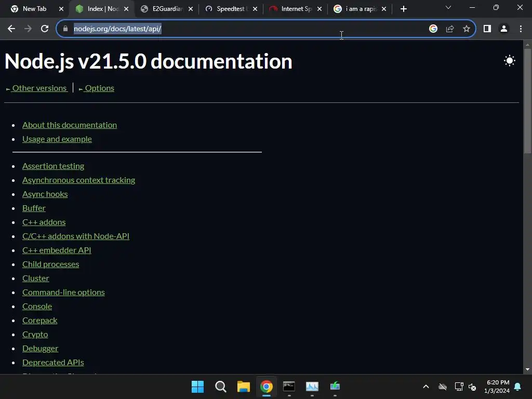This screenshot has height=399, width=532.
Task: Click the forward navigation arrow
Action: (28, 29)
